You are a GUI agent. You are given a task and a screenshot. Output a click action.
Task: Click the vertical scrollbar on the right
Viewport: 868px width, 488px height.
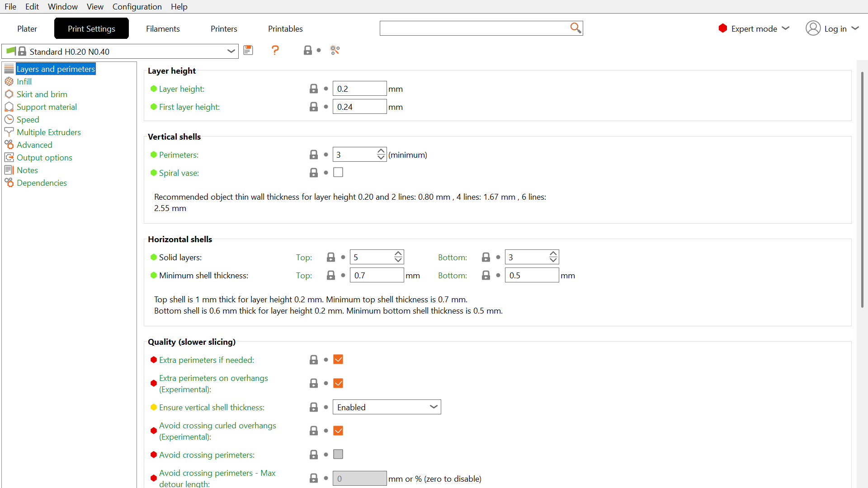(x=862, y=190)
